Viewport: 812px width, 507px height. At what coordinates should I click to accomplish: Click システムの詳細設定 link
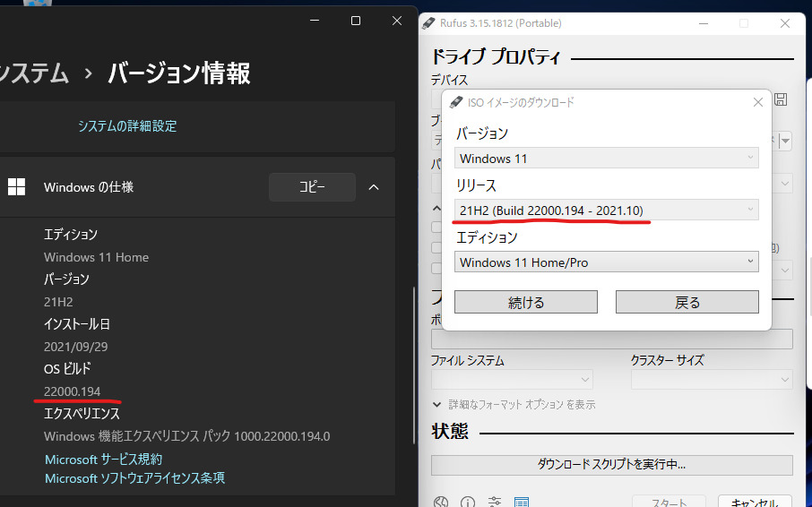click(127, 126)
